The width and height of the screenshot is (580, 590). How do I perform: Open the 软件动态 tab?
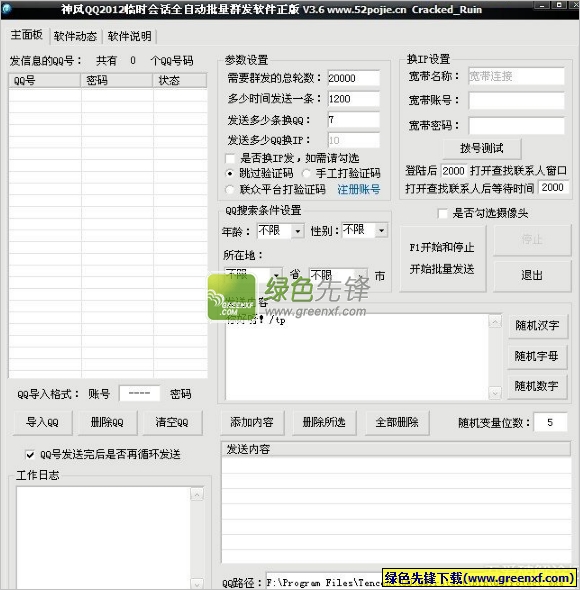(75, 36)
